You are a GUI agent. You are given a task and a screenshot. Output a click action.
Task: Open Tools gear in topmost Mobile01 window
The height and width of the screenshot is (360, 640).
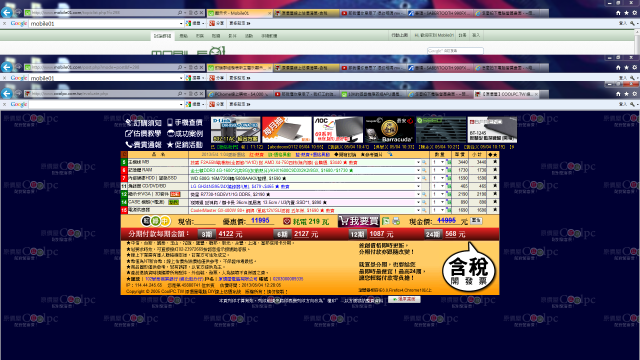(634, 13)
